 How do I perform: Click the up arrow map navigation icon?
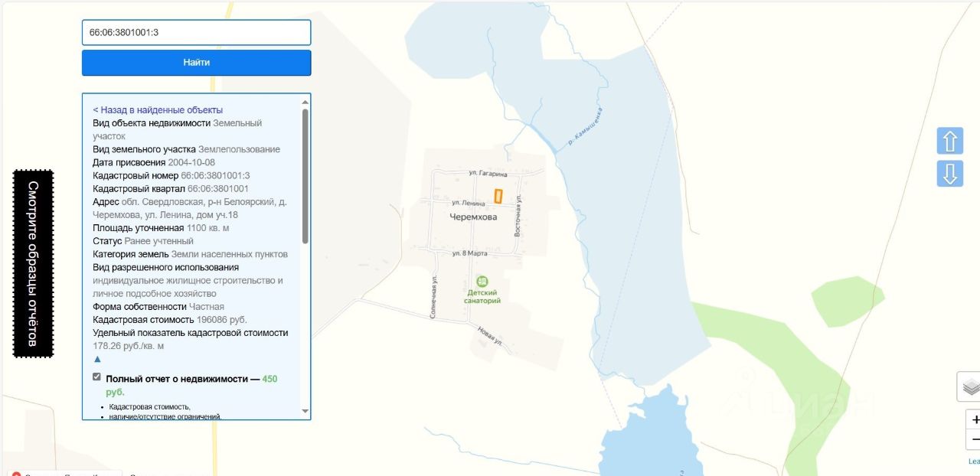click(x=949, y=142)
